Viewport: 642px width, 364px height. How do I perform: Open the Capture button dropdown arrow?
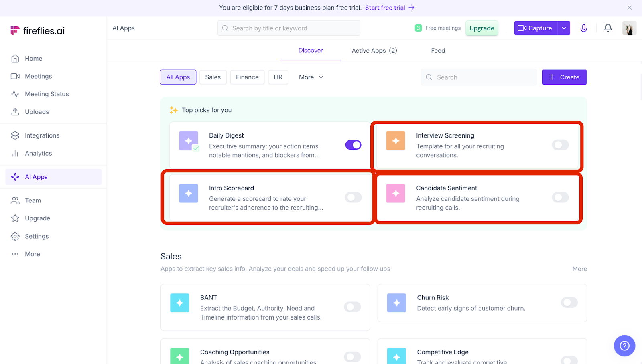tap(564, 28)
